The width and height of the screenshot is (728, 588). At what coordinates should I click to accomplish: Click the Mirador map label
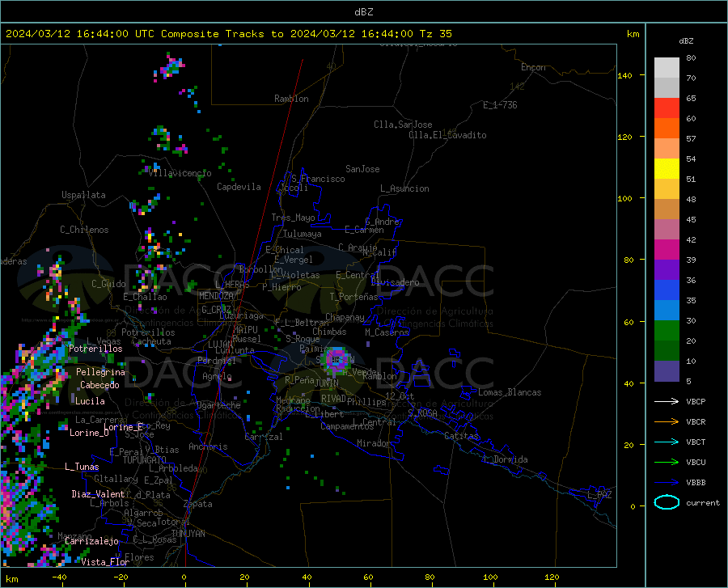(374, 443)
